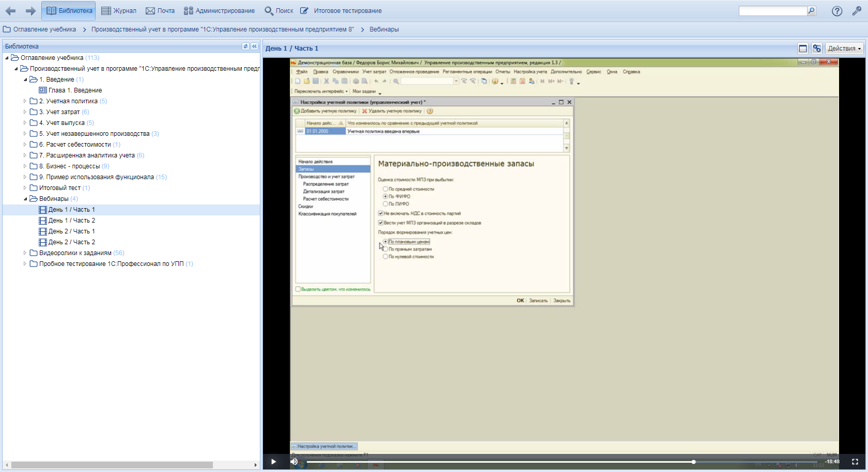Screen dimensions: 868x472
Task: Switch to Администрирование section
Action: pos(220,11)
